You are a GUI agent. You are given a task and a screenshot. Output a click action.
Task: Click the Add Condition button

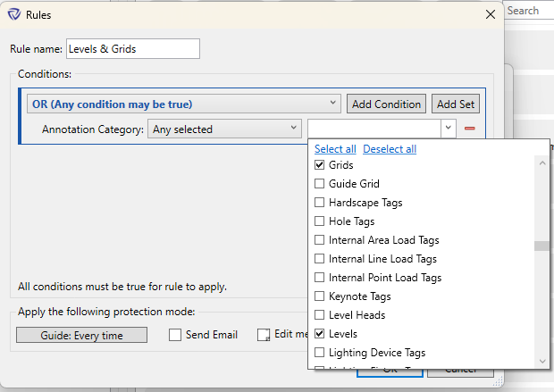386,104
